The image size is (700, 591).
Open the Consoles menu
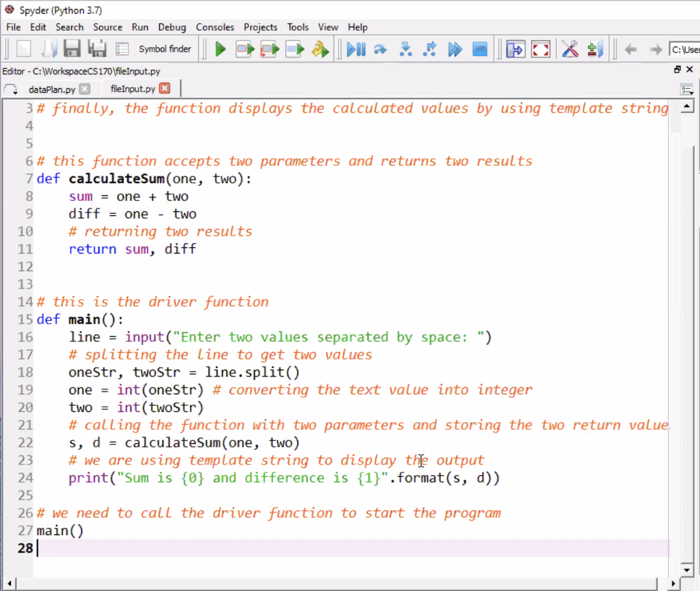pyautogui.click(x=215, y=27)
